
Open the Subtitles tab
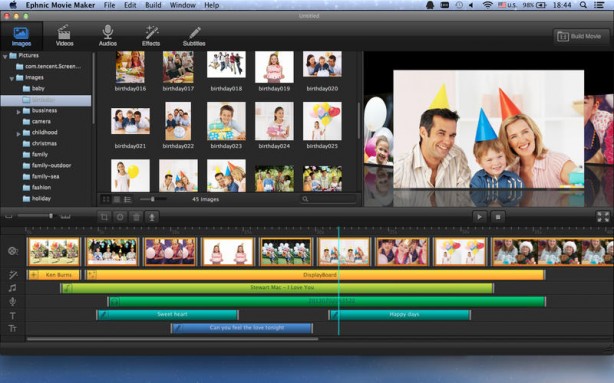194,36
